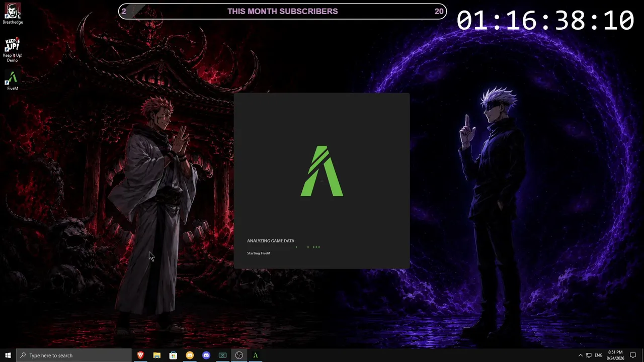The image size is (644, 362).
Task: Open the yellow chat-bubble app on the taskbar
Action: 190,355
